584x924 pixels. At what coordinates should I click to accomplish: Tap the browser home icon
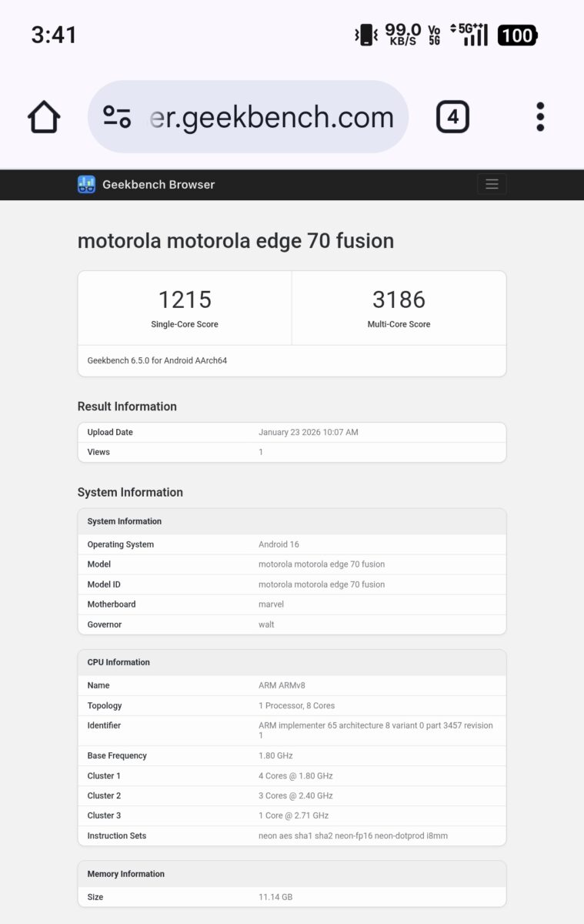tap(44, 118)
